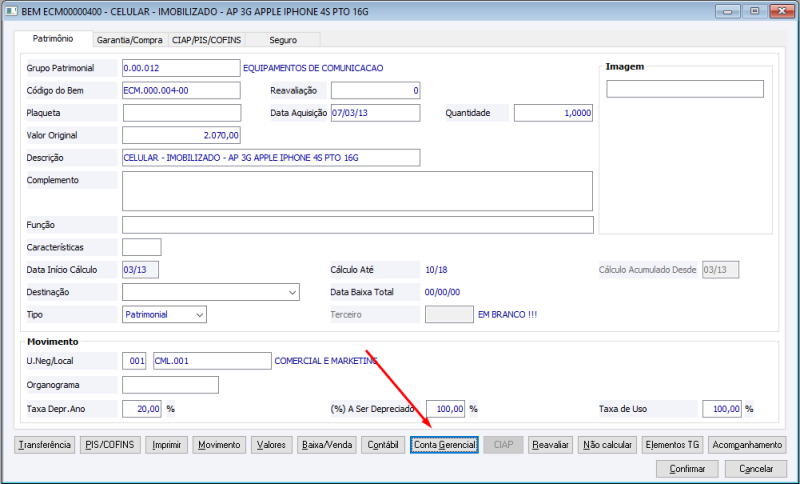Click the Baixa/Venda button
Image resolution: width=800 pixels, height=484 pixels.
pos(327,445)
